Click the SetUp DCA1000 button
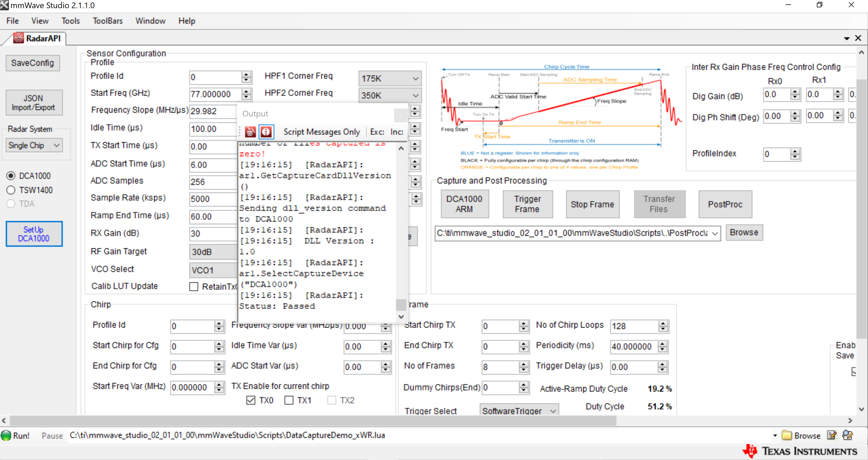The width and height of the screenshot is (868, 460). [34, 234]
